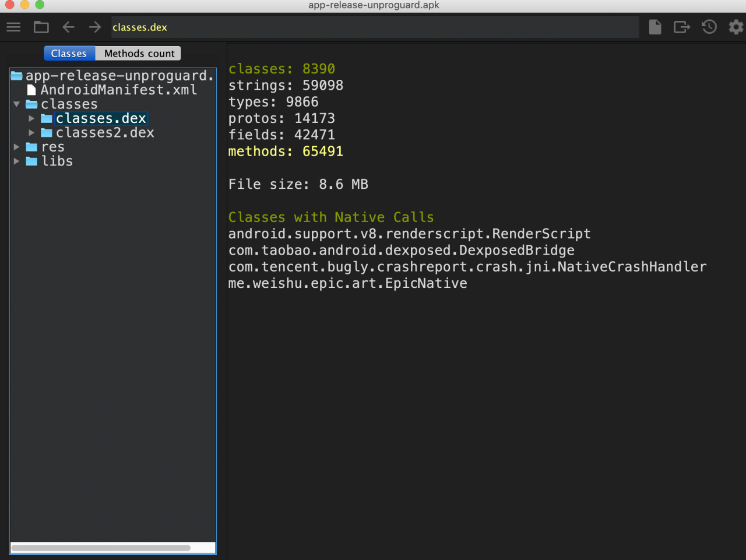This screenshot has height=560, width=746.
Task: Click the open folder toolbar icon
Action: tap(41, 27)
